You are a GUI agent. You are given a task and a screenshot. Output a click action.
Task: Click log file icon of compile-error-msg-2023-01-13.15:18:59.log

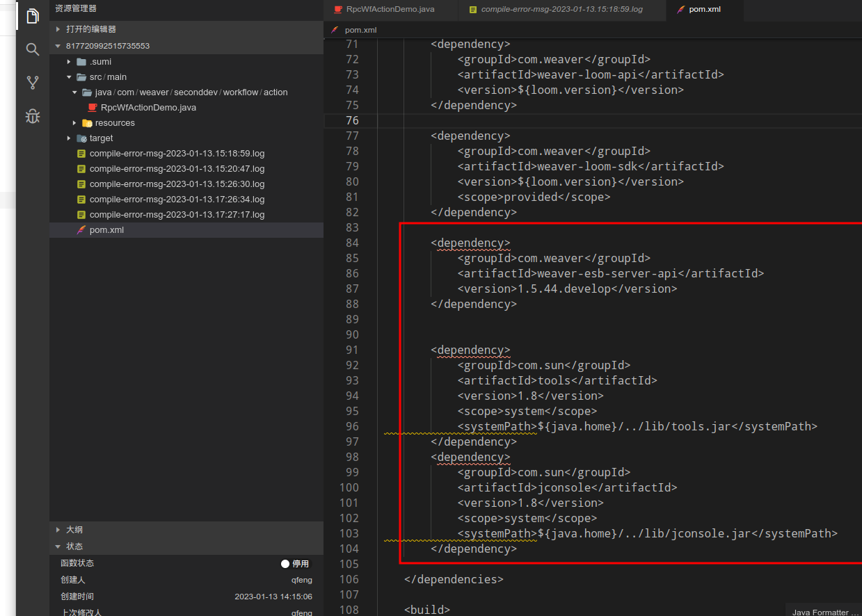click(x=81, y=154)
